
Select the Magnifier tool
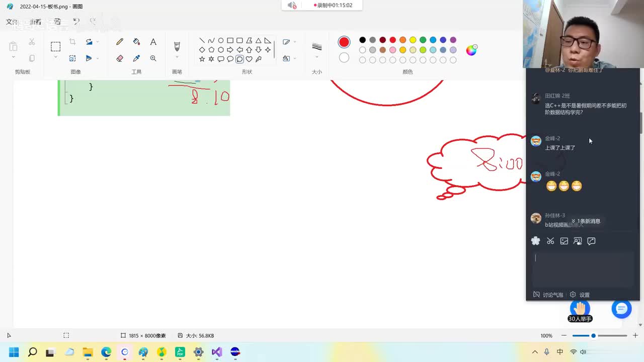153,58
